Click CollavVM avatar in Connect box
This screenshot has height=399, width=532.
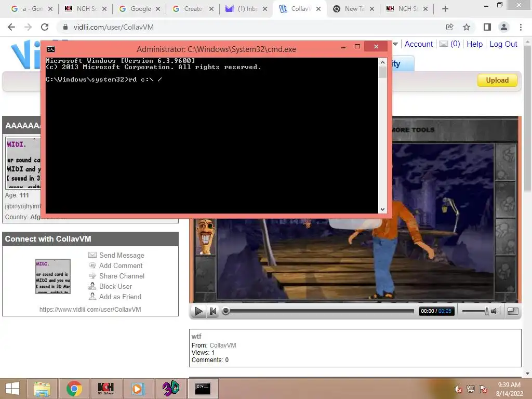53,276
